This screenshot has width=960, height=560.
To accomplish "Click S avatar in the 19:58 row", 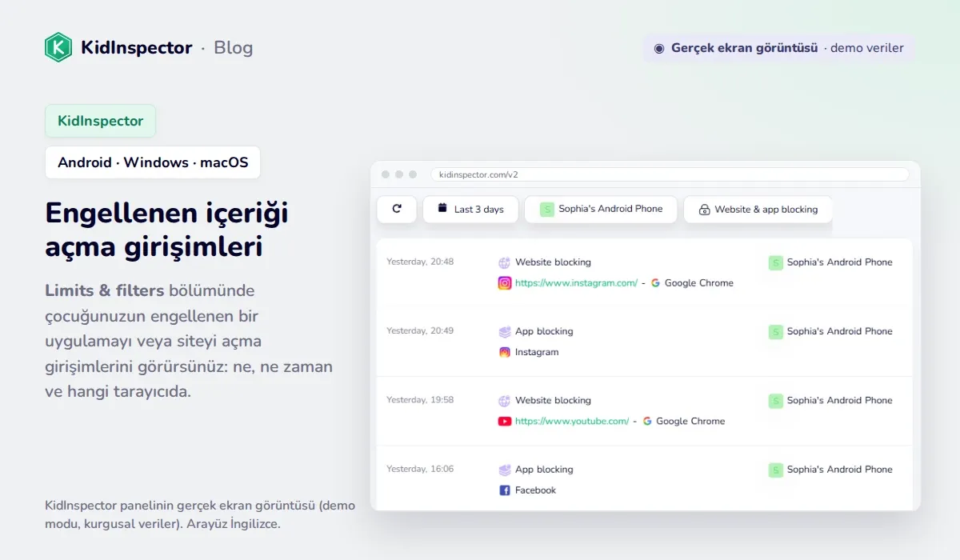I will [x=775, y=401].
